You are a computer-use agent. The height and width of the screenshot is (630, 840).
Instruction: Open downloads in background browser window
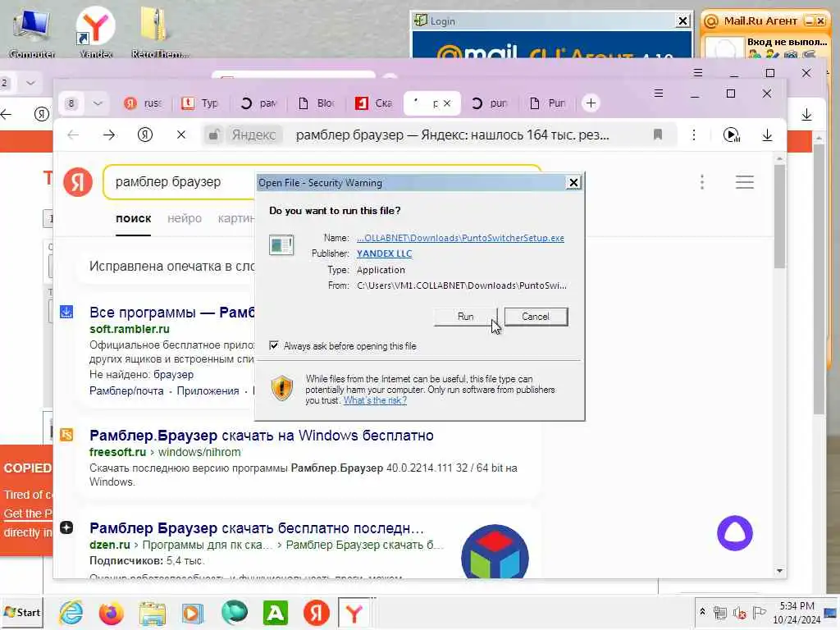[x=806, y=114]
